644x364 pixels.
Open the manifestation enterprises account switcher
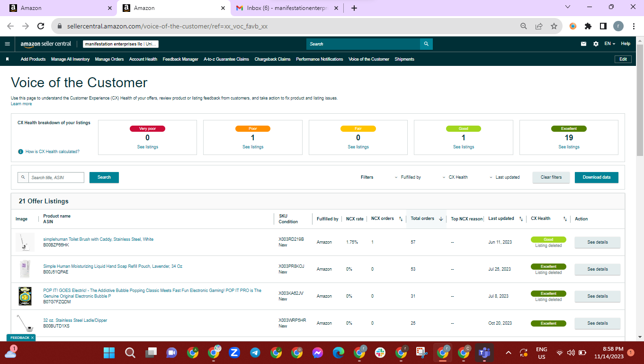pos(121,44)
